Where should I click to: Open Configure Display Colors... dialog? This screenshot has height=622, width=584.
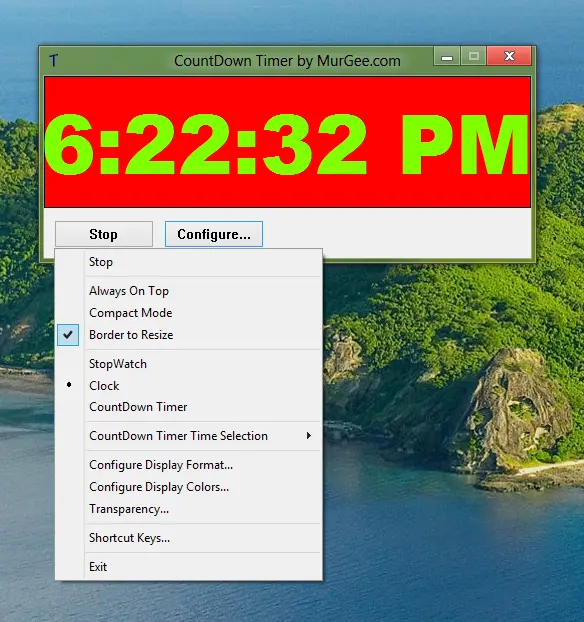coord(188,487)
